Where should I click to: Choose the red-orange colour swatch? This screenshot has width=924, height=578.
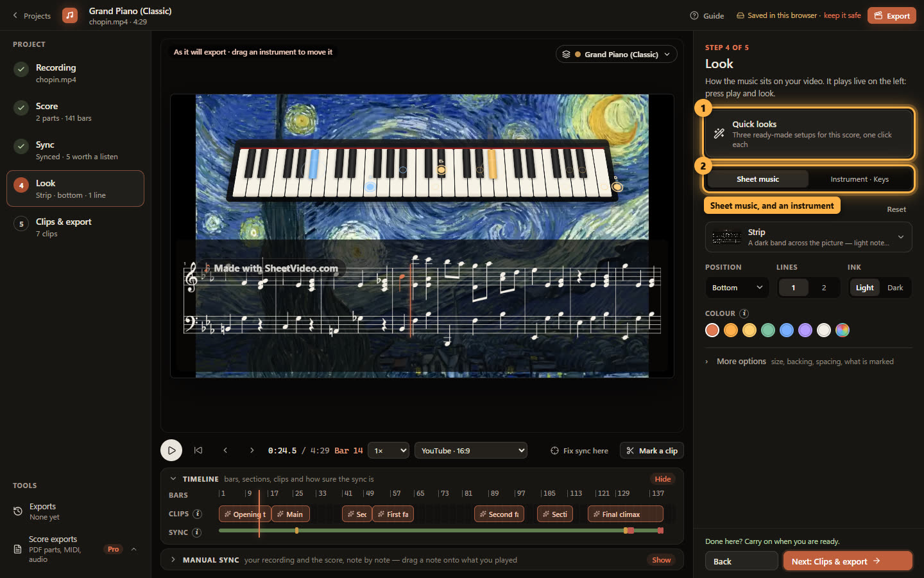pyautogui.click(x=712, y=330)
